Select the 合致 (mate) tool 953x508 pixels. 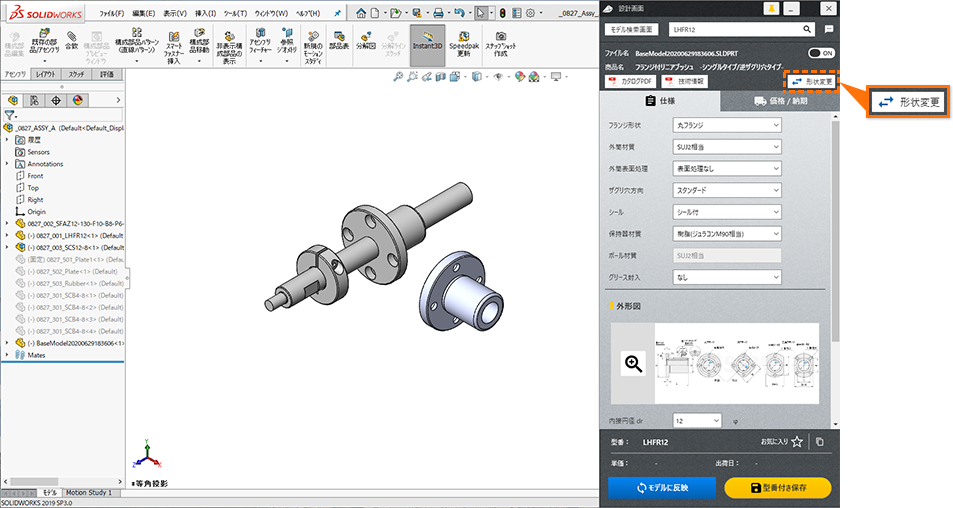click(71, 40)
